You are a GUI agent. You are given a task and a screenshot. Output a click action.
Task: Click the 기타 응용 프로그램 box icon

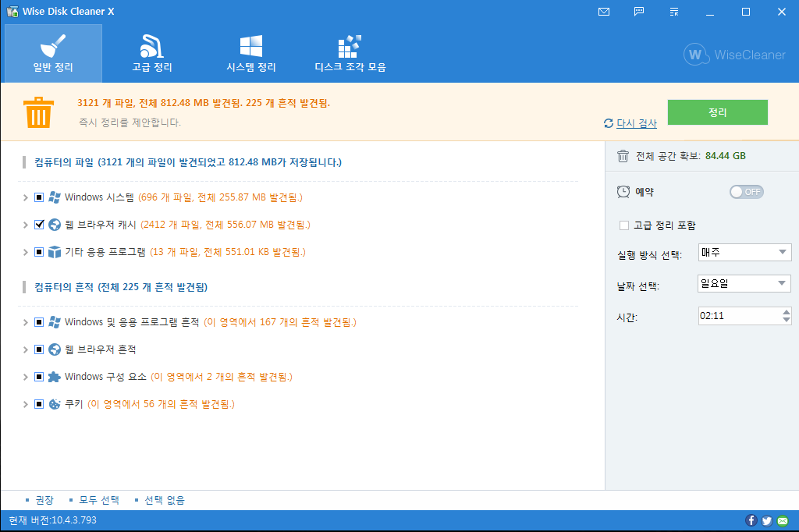click(x=55, y=252)
